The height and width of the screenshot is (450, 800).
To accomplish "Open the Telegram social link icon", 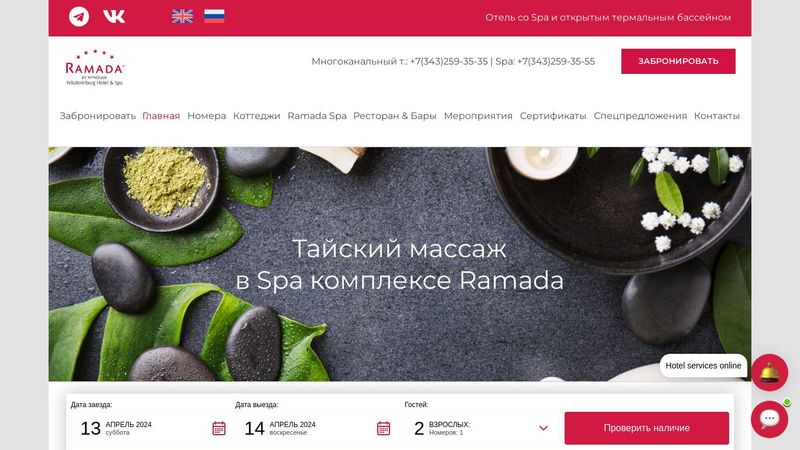I will click(79, 17).
